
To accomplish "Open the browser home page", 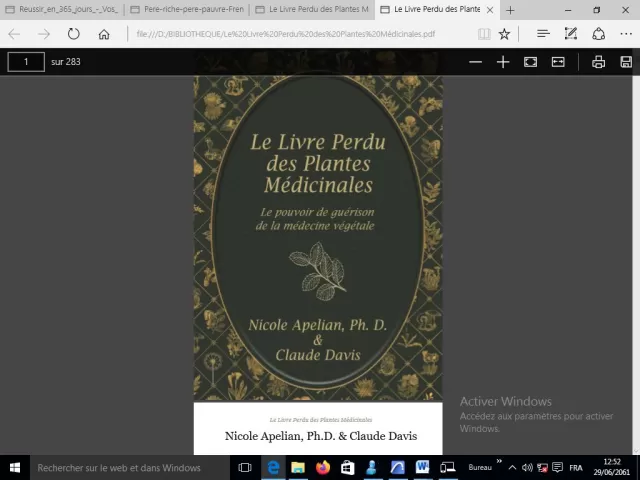I will click(x=104, y=34).
